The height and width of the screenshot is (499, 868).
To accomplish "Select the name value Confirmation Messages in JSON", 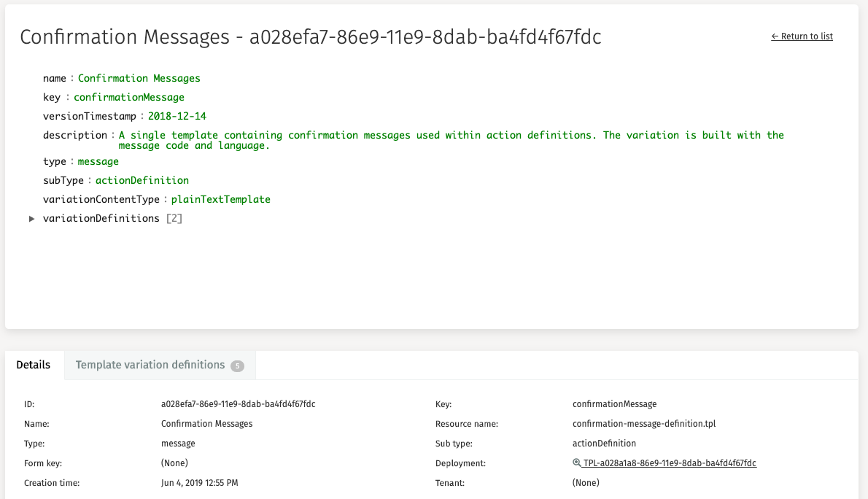I will (139, 78).
